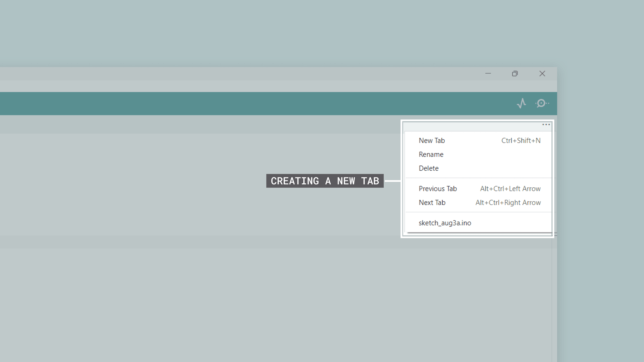The height and width of the screenshot is (362, 644).
Task: Pick Delete in the tab menu
Action: (428, 168)
